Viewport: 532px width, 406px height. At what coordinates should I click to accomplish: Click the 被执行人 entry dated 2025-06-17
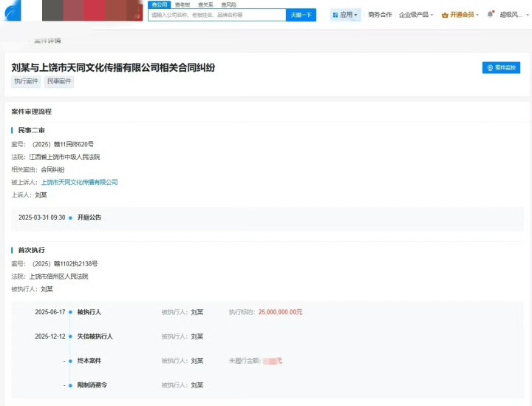[89, 312]
